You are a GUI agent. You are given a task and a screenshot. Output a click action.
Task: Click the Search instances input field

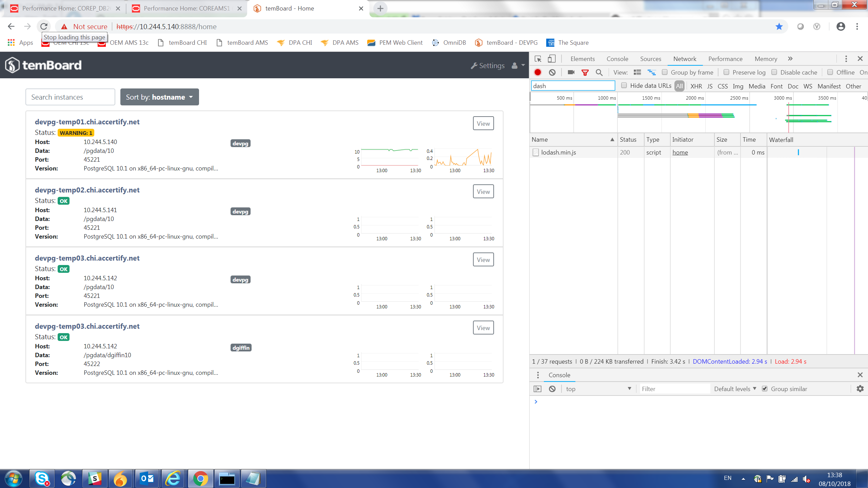(70, 97)
